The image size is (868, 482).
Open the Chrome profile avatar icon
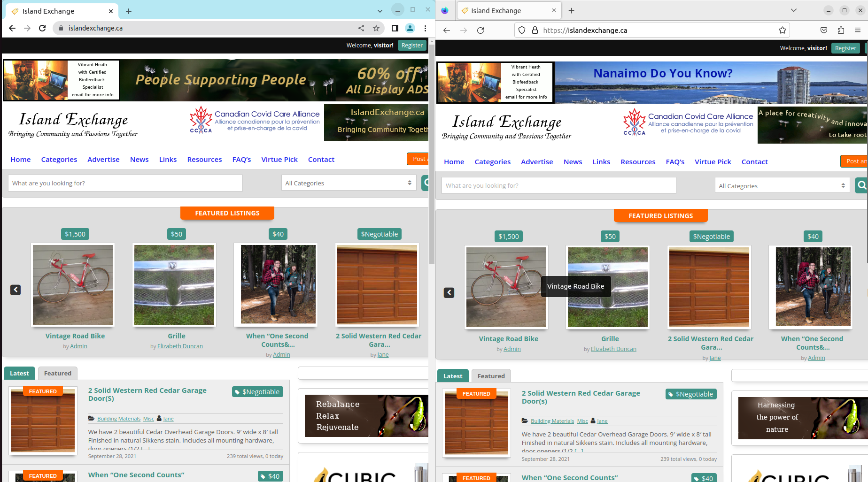(410, 28)
